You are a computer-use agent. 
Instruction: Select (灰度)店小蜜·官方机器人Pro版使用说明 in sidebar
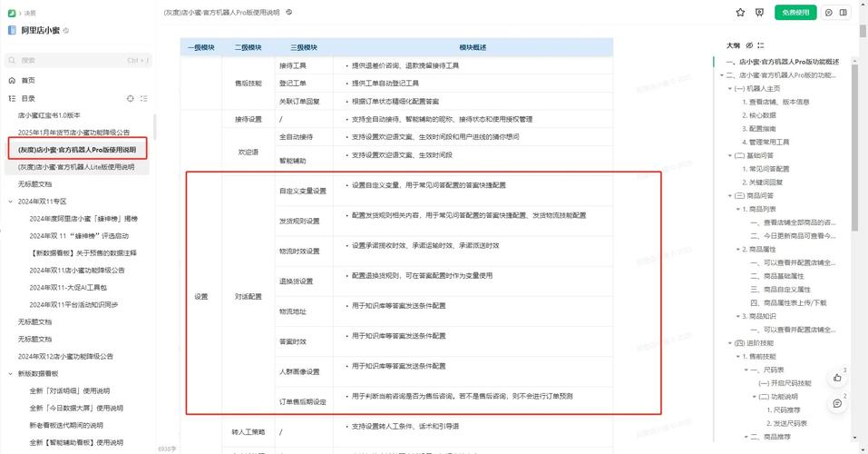click(77, 149)
